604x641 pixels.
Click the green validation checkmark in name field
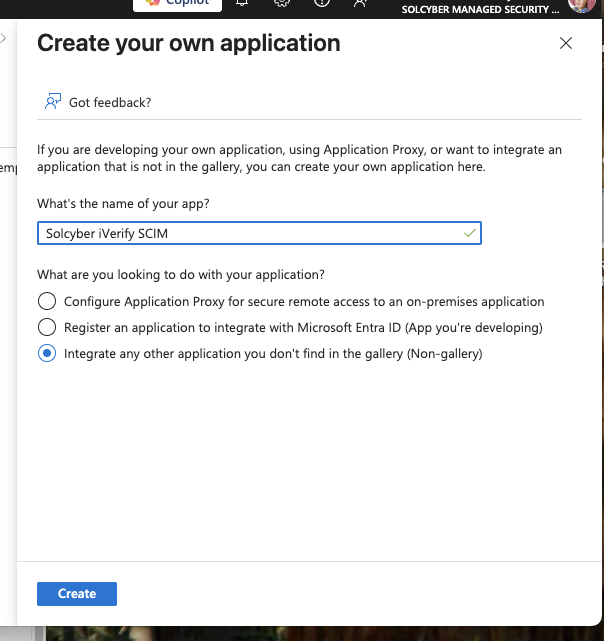point(470,233)
